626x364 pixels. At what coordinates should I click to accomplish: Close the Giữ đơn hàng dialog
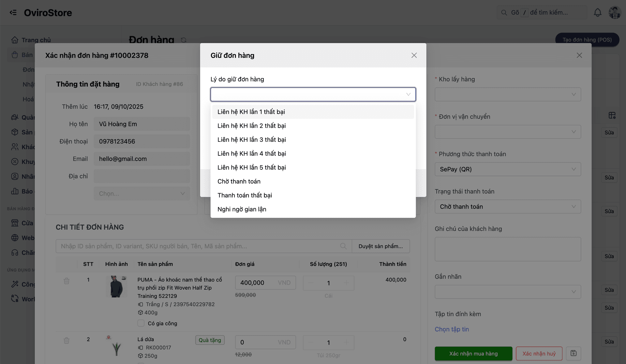414,55
